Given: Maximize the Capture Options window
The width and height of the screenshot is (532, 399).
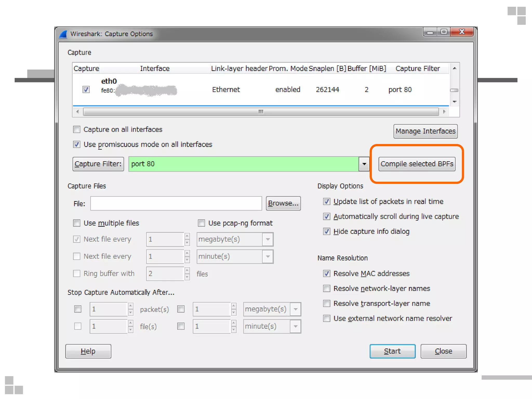Looking at the screenshot, I should [444, 32].
